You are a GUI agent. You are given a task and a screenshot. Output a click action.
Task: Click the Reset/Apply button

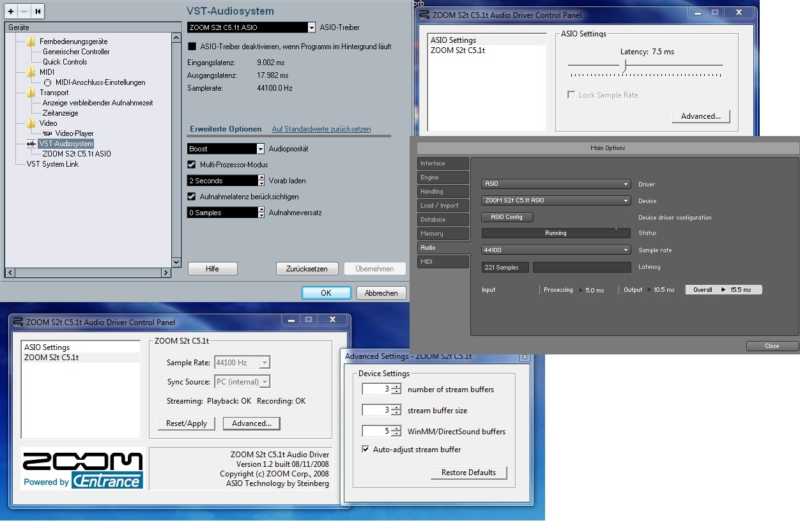point(187,423)
